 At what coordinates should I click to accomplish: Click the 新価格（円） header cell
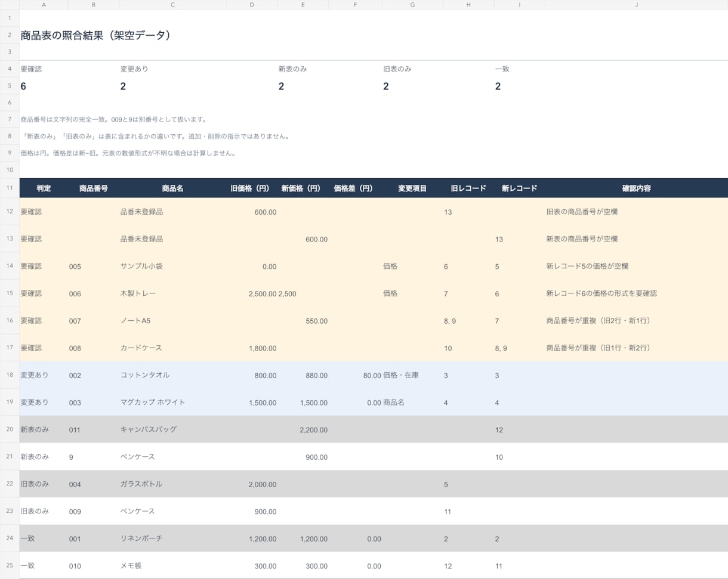click(303, 188)
